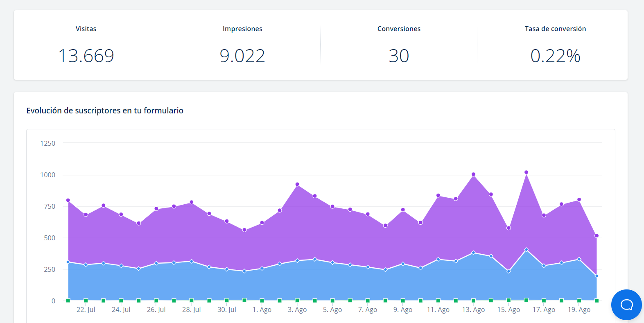Click the last blue diamond point on the right
This screenshot has width=644, height=323.
[x=597, y=276]
